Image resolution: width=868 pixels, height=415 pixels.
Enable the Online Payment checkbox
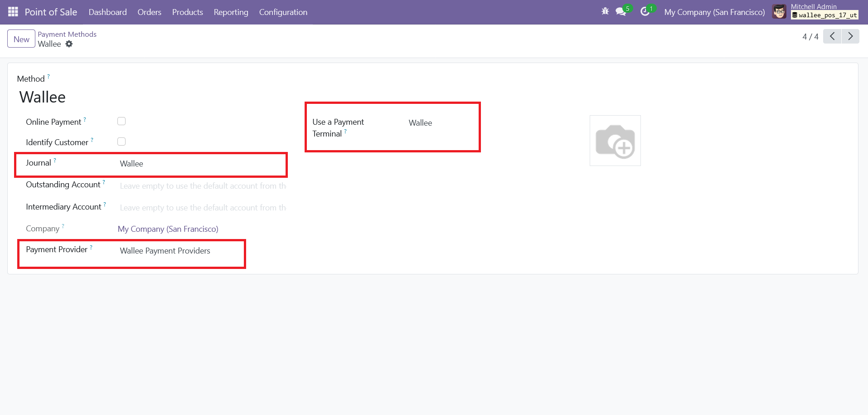(x=121, y=121)
